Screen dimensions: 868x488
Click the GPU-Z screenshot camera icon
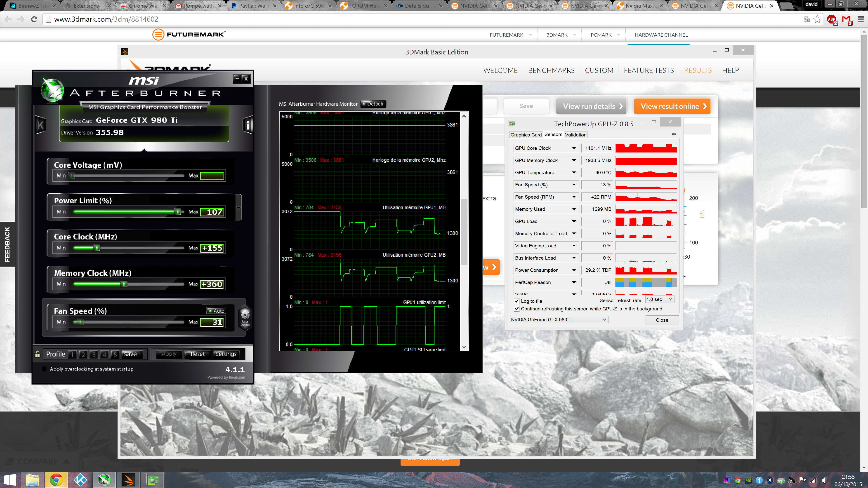point(674,134)
